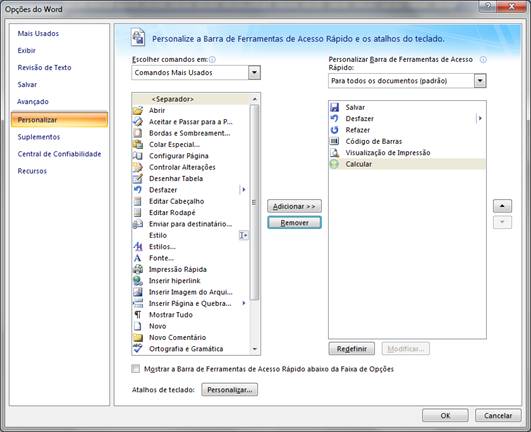Click the Editar Rodapé icon
This screenshot has height=432, width=531.
[137, 213]
